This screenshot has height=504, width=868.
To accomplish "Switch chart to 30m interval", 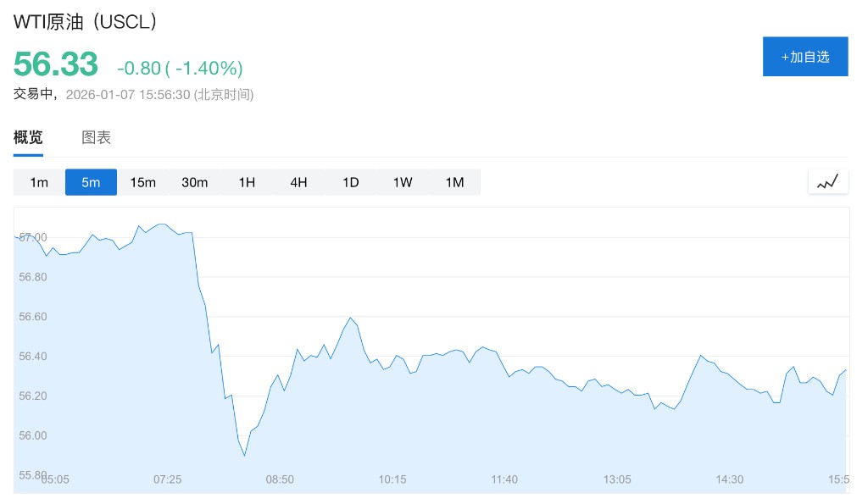I will click(195, 182).
